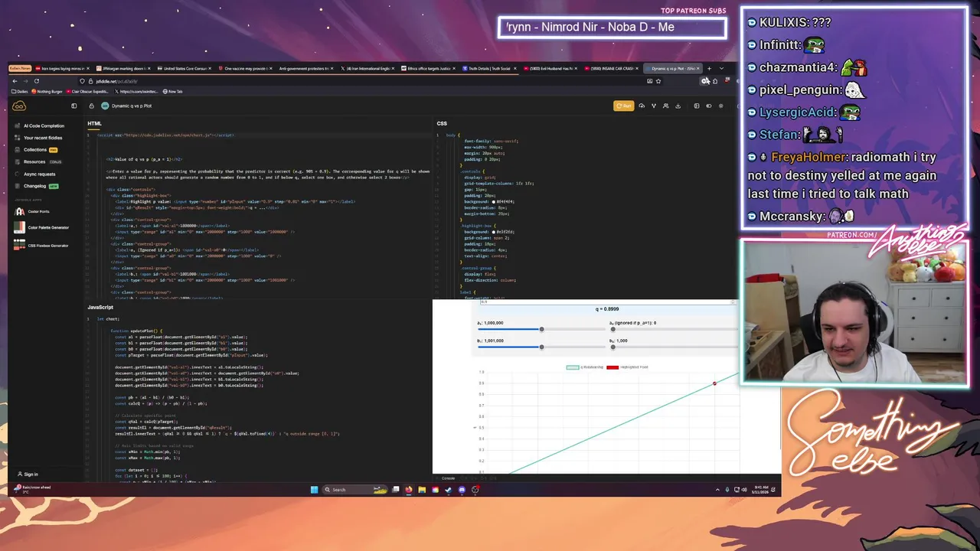Switch to One vaccine may provide tab

point(245,68)
